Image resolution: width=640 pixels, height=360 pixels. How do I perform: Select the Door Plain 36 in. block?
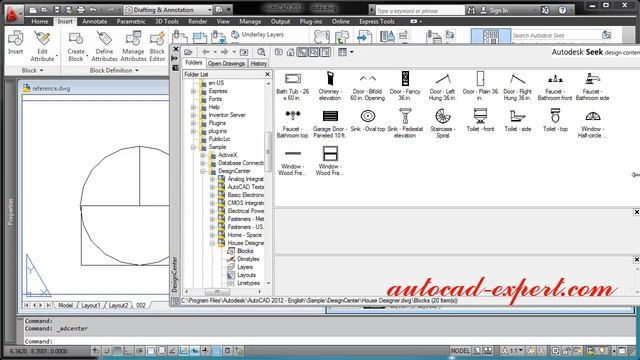coord(480,86)
